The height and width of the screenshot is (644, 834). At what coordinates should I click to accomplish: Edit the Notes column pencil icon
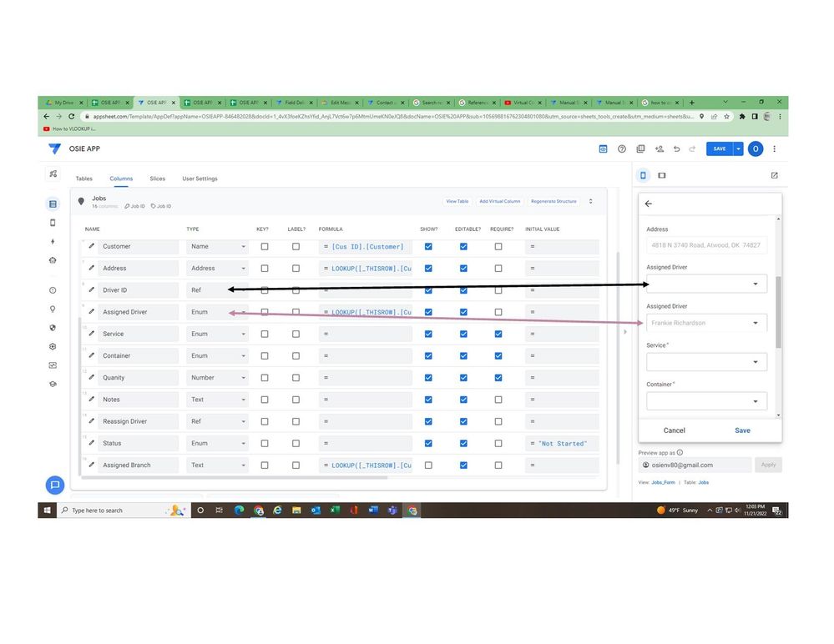tap(92, 399)
